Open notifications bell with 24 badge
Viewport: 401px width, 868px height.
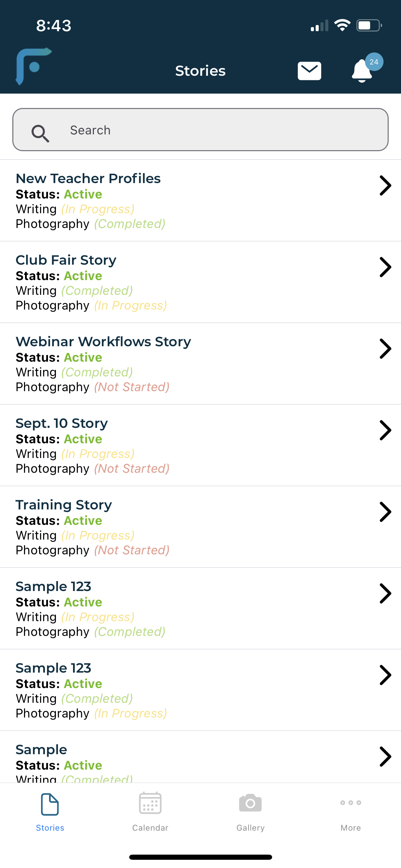[x=363, y=71]
